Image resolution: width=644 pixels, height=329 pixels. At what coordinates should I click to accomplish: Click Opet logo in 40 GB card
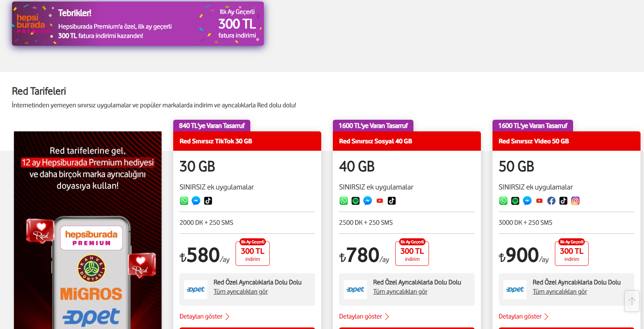[355, 289]
